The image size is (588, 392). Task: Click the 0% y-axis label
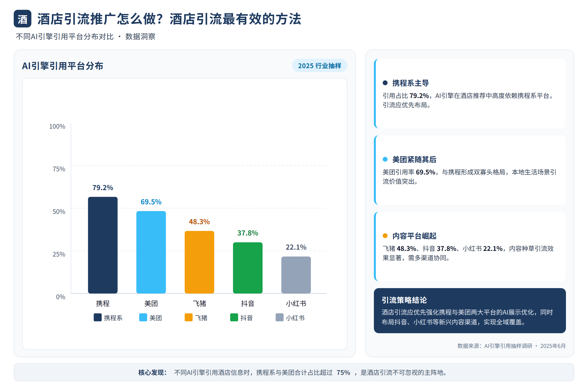pos(61,297)
